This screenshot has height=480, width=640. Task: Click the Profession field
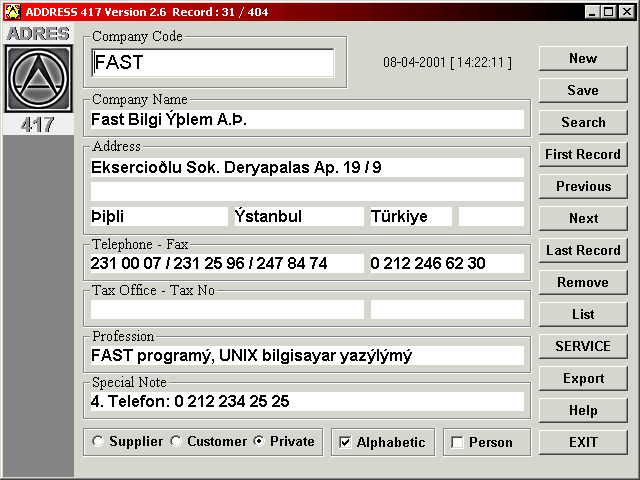tap(307, 356)
